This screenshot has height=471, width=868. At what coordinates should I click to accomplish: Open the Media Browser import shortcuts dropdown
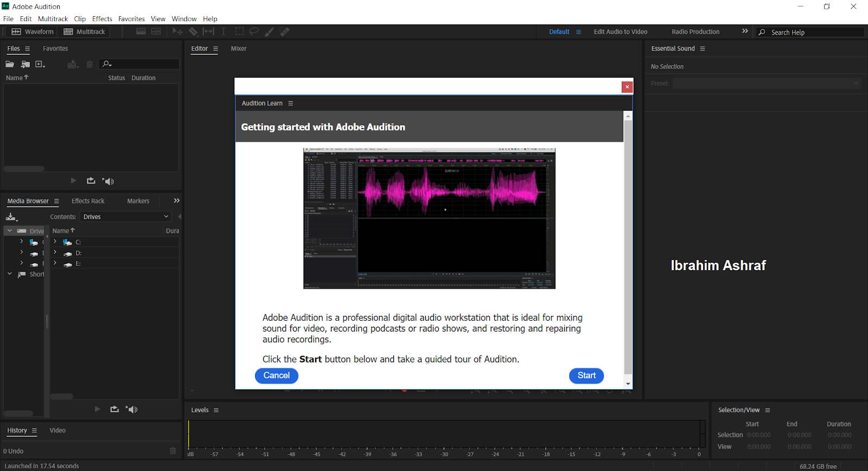click(11, 217)
